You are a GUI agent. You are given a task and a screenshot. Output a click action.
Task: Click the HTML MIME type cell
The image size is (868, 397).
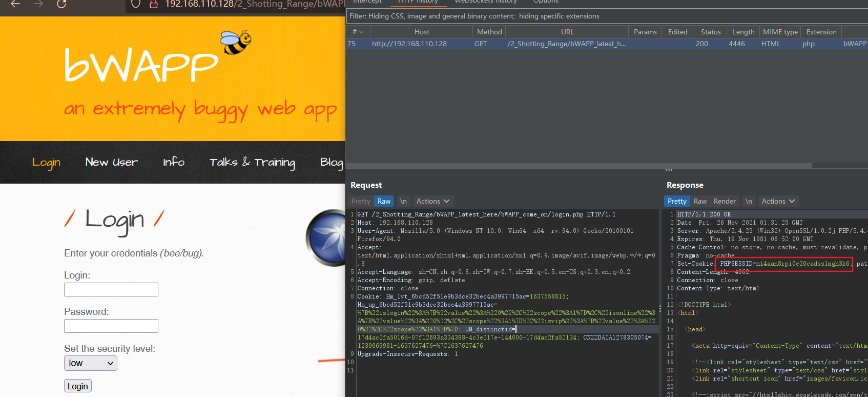[x=771, y=44]
